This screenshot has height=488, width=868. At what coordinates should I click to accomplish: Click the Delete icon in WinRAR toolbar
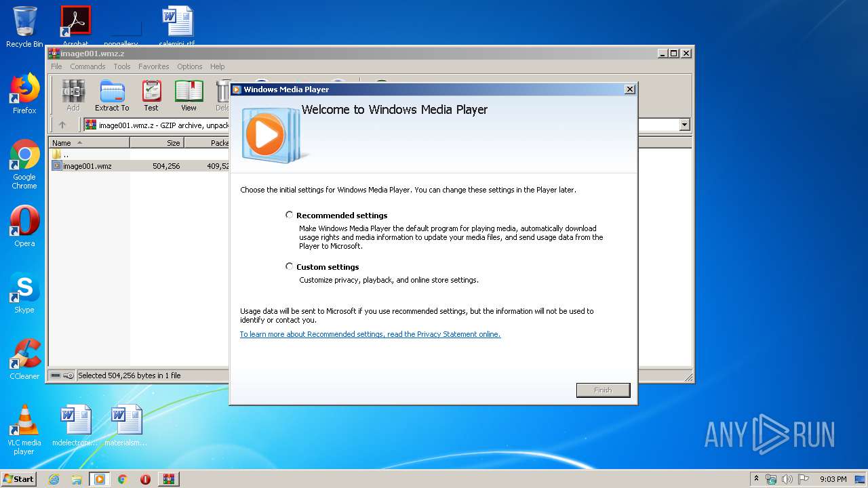(222, 96)
